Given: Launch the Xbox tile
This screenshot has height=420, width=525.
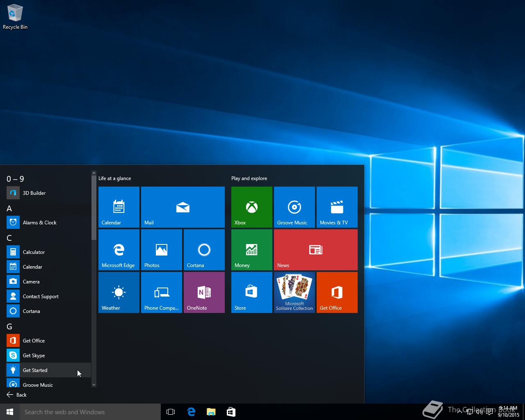Looking at the screenshot, I should [252, 207].
